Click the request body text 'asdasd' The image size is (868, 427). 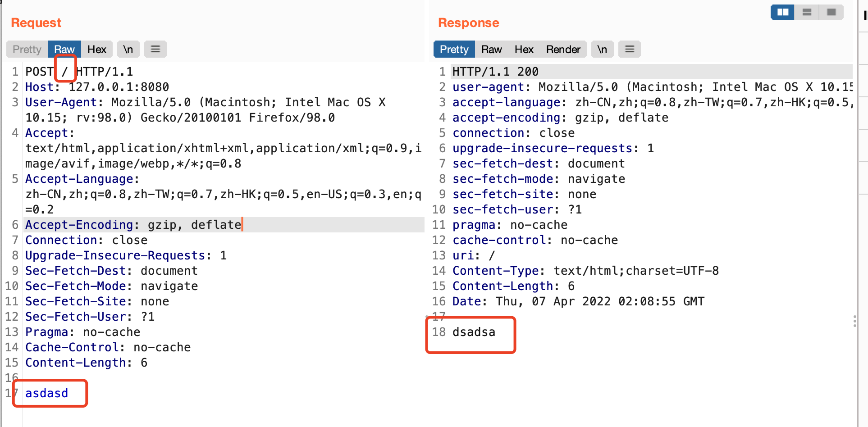47,393
